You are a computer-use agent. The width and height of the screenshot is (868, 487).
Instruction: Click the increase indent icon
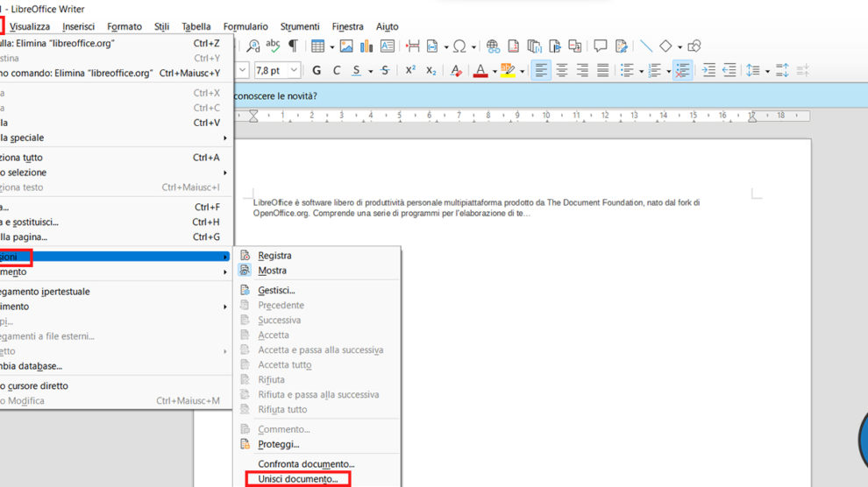pyautogui.click(x=708, y=70)
